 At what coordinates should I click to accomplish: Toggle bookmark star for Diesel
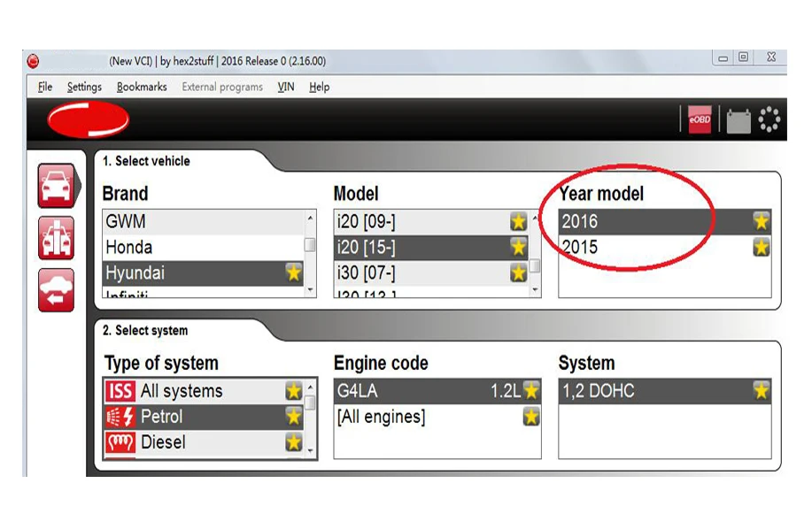click(294, 441)
